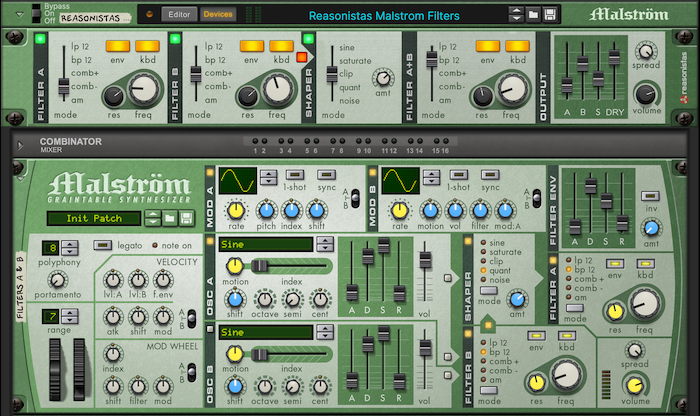Click the Bypass On Off switch
The image size is (700, 416).
tap(37, 13)
